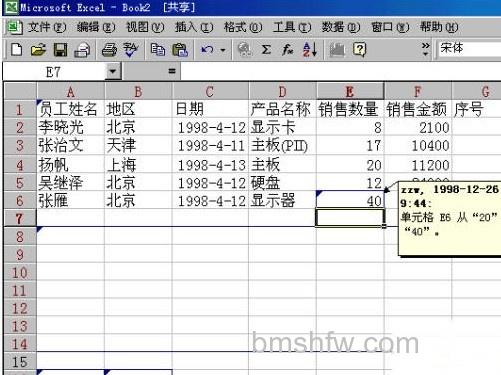Select cell containing 显示器
501x375 pixels.
[282, 200]
